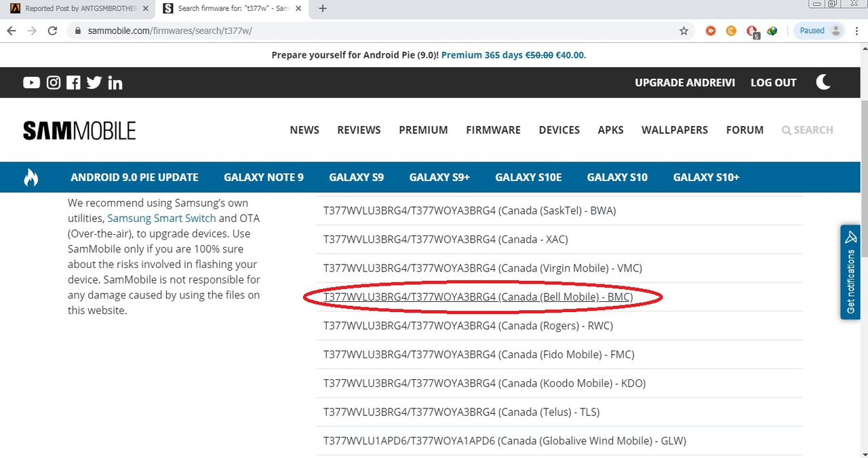Image resolution: width=868 pixels, height=458 pixels.
Task: Open firmware for Fido Mobile FMC
Action: pos(479,354)
